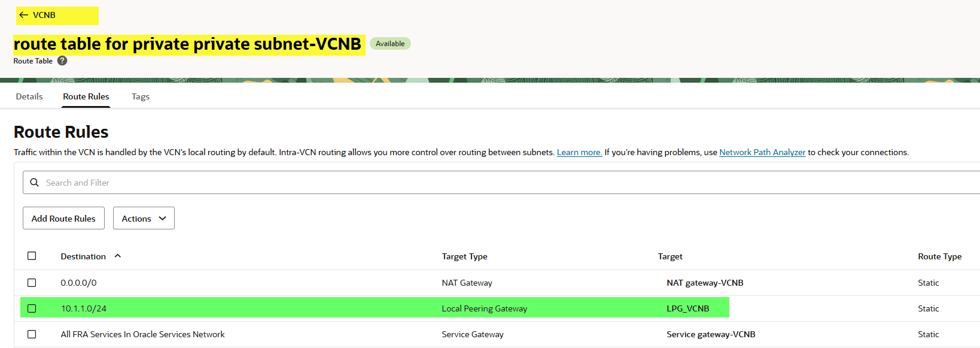The width and height of the screenshot is (980, 348).
Task: Open the LPG_VCNB target
Action: click(688, 308)
